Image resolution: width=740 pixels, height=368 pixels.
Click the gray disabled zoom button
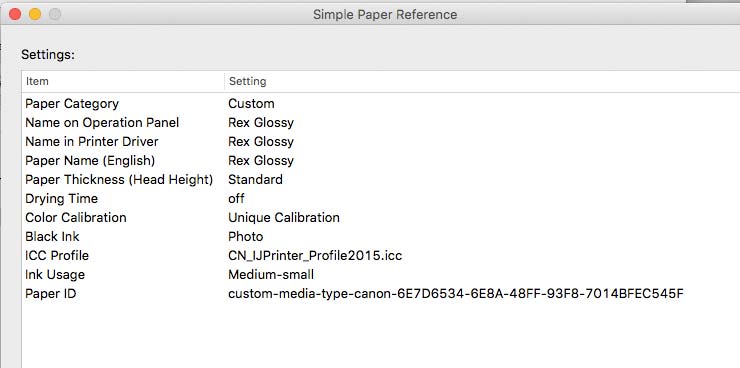click(55, 15)
